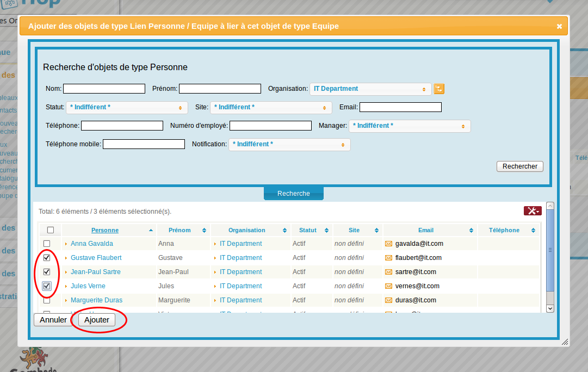The height and width of the screenshot is (372, 588).
Task: Click the envelope icon beside sartre@it.com
Action: click(388, 272)
